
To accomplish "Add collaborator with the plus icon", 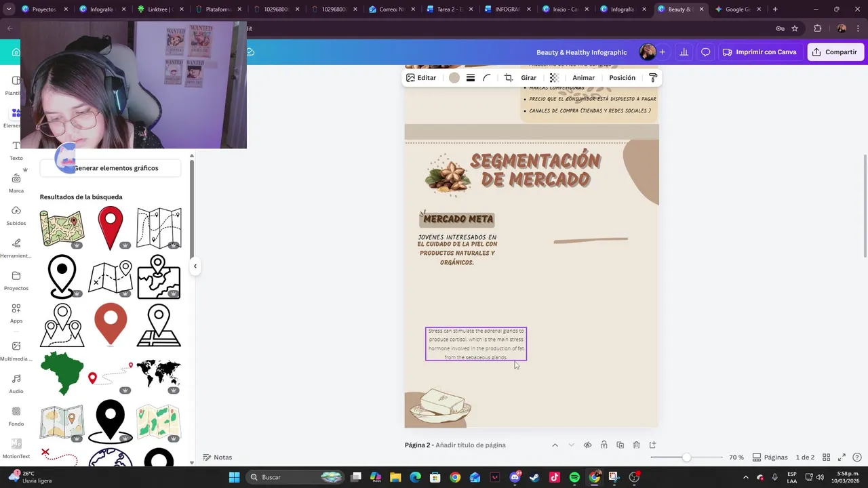I will [663, 52].
